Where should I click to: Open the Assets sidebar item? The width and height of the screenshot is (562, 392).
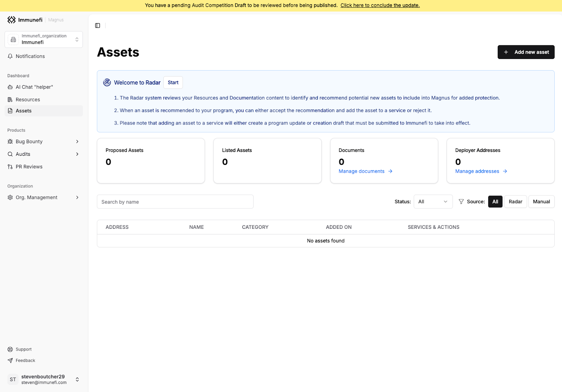click(44, 111)
